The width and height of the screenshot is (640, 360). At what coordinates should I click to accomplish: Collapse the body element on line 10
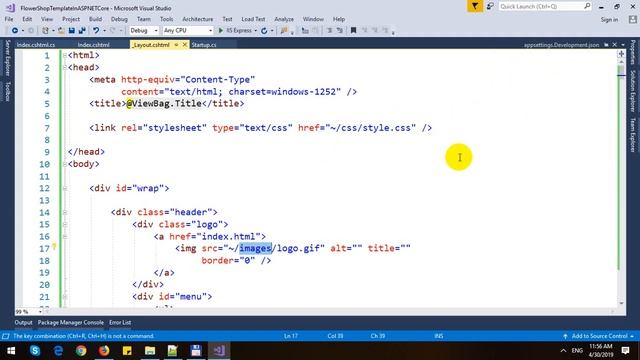click(65, 164)
